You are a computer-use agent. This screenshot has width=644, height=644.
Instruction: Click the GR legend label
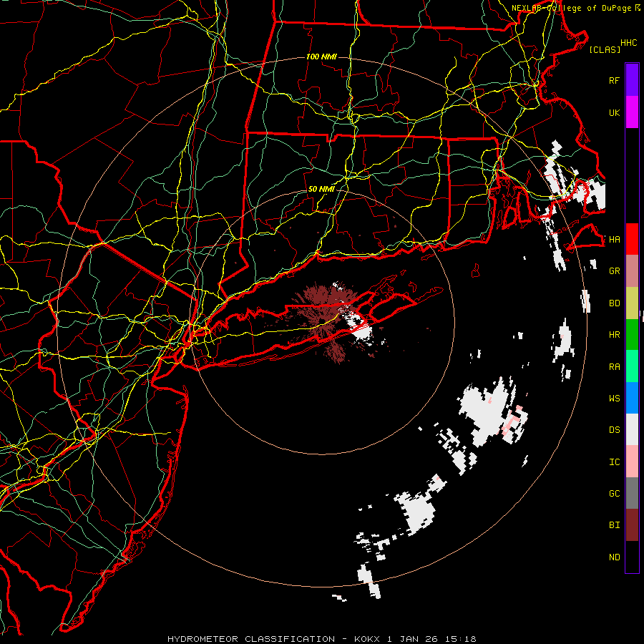614,271
